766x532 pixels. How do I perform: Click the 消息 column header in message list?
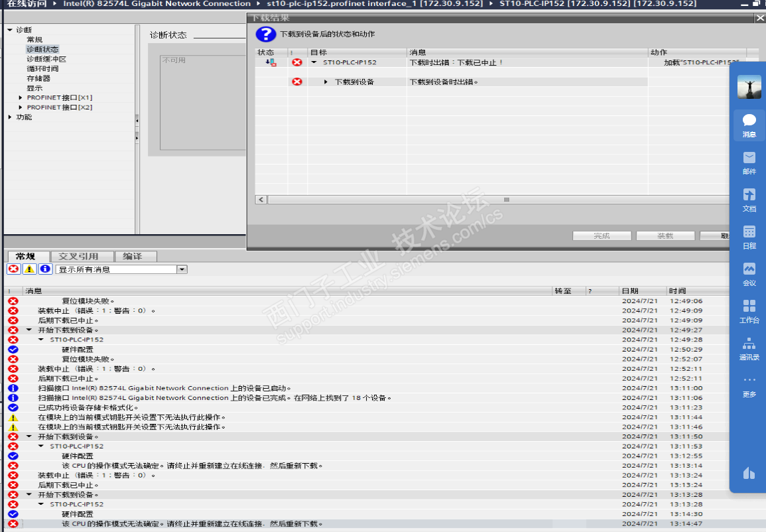tap(287, 291)
